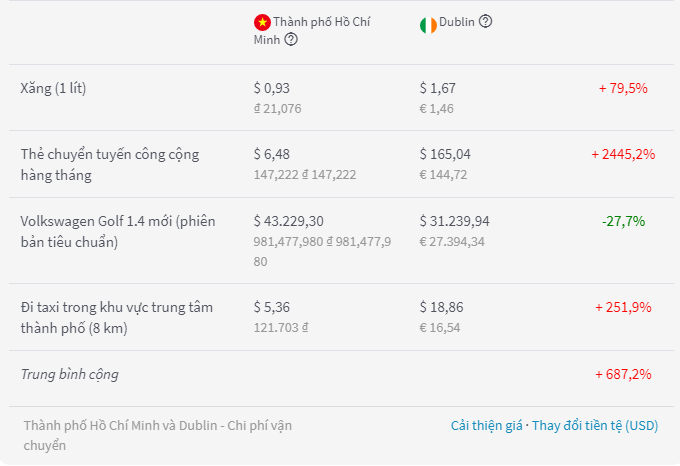Click the Dublin column header text
The width and height of the screenshot is (680, 466).
(457, 22)
